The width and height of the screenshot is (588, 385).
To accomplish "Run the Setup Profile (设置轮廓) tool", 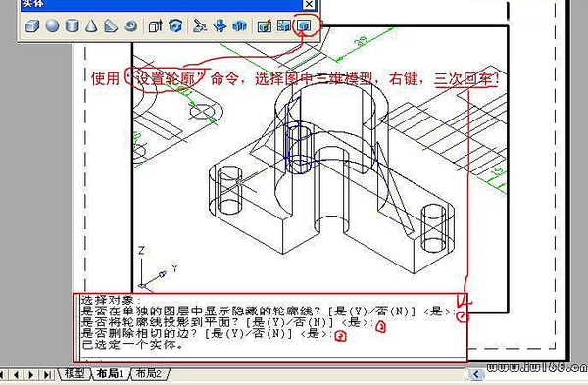I will click(304, 25).
